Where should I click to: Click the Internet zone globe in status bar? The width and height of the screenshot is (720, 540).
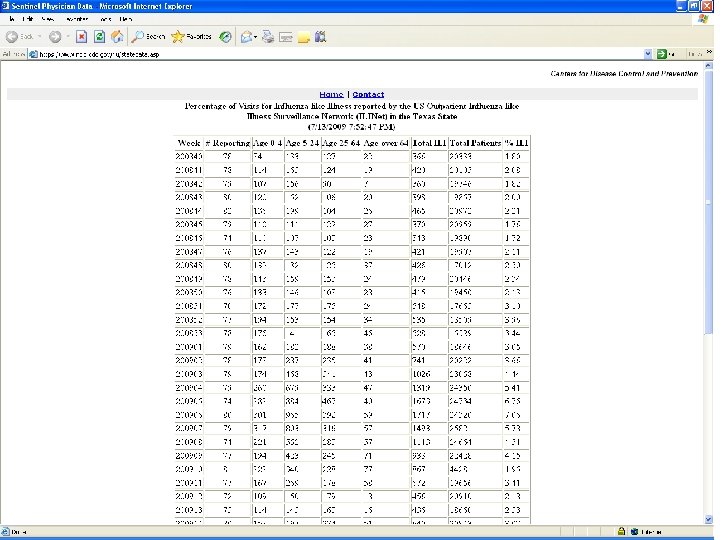(635, 532)
